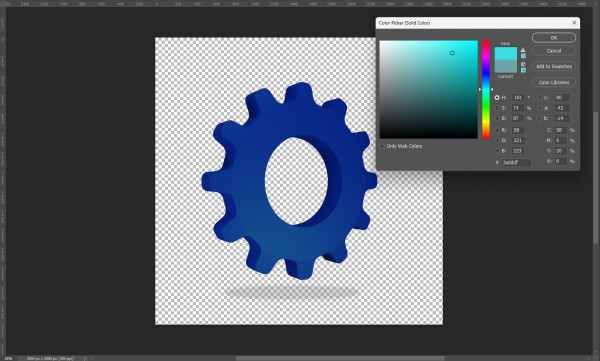Viewport: 600px width, 361px height.
Task: Click the 'current' color preview swatch
Action: pyautogui.click(x=505, y=67)
